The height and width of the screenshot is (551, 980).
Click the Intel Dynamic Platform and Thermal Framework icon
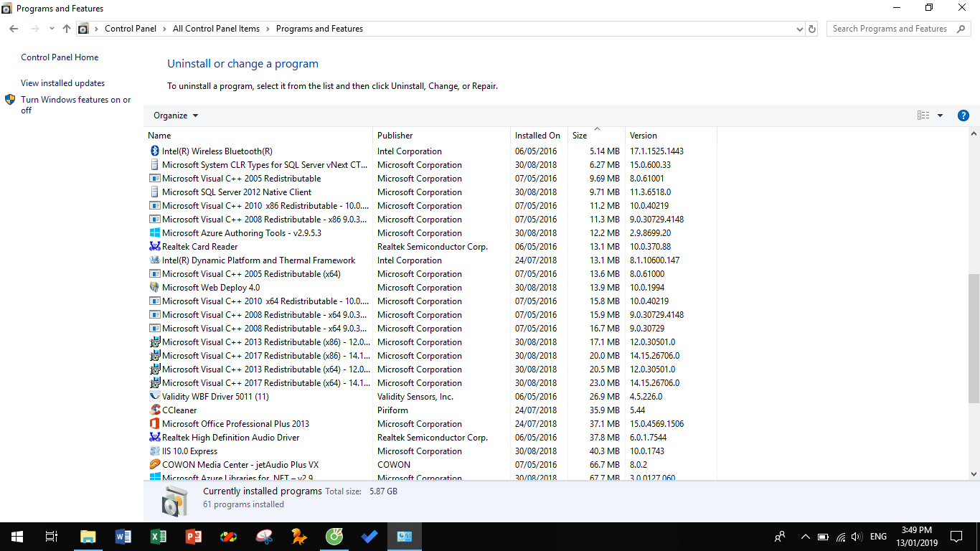154,260
